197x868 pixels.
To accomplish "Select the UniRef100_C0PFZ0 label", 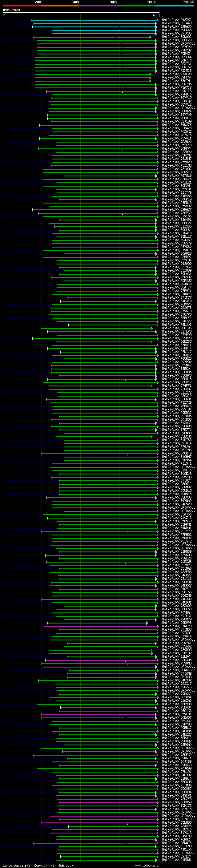I will (176, 40).
